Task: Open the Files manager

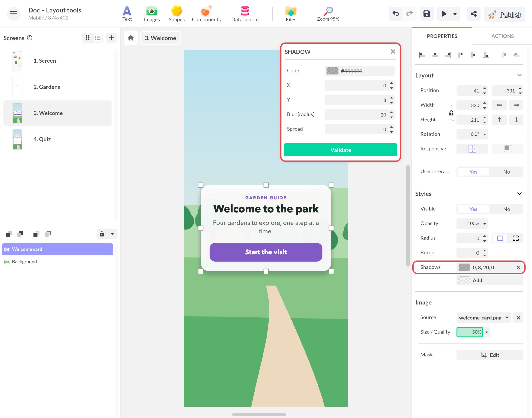Action: [291, 14]
